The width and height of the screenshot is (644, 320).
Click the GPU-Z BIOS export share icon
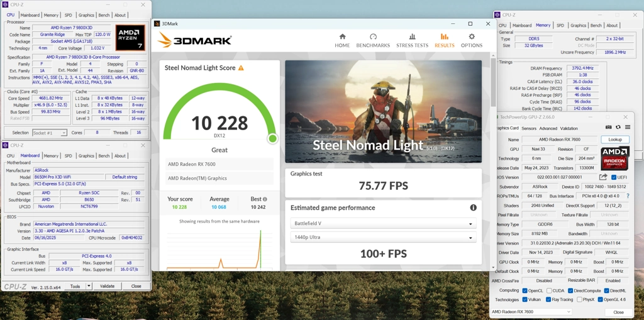(603, 177)
